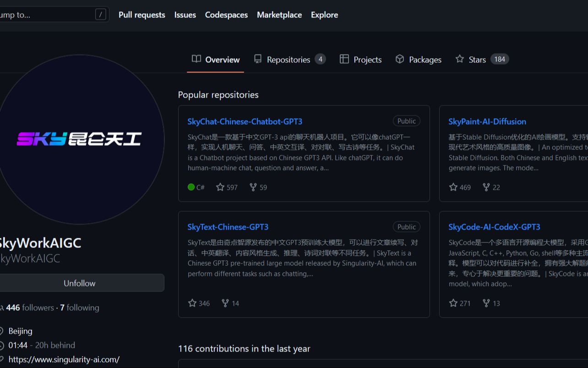Image resolution: width=588 pixels, height=368 pixels.
Task: Click fork icon of SkyText-Chinese-GPT3 repository
Action: pos(225,303)
